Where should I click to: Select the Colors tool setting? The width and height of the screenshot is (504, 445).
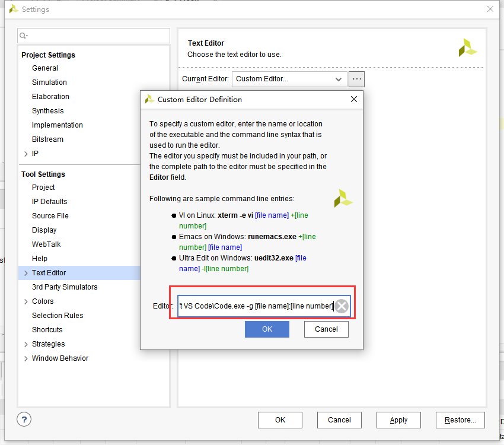[43, 301]
